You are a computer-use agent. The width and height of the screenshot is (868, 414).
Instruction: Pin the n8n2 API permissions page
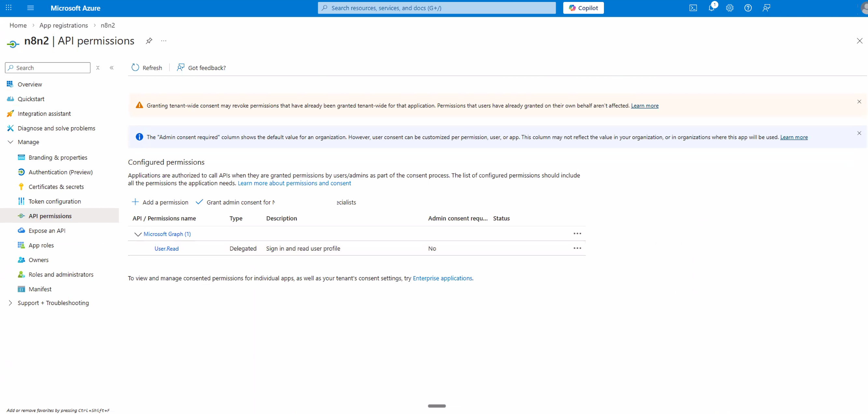tap(149, 41)
